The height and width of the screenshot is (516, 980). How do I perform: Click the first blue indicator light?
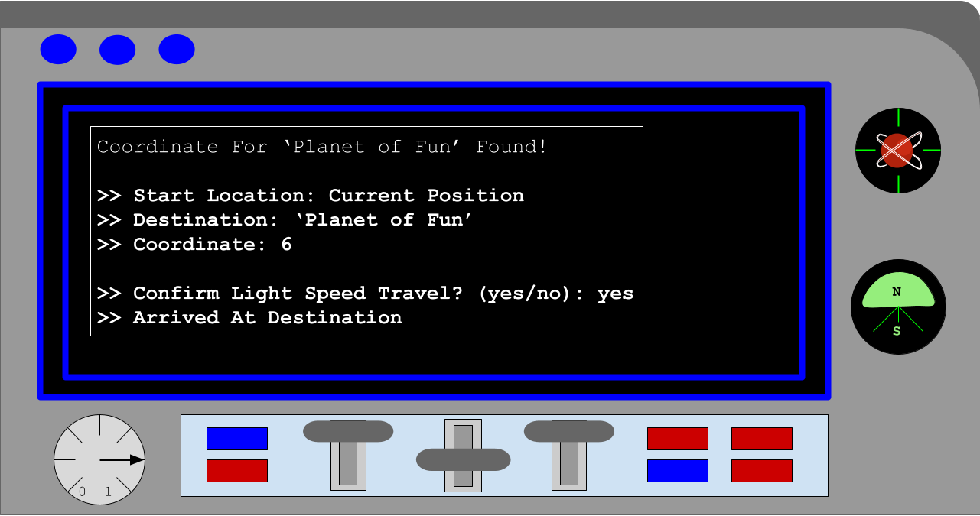[58, 50]
